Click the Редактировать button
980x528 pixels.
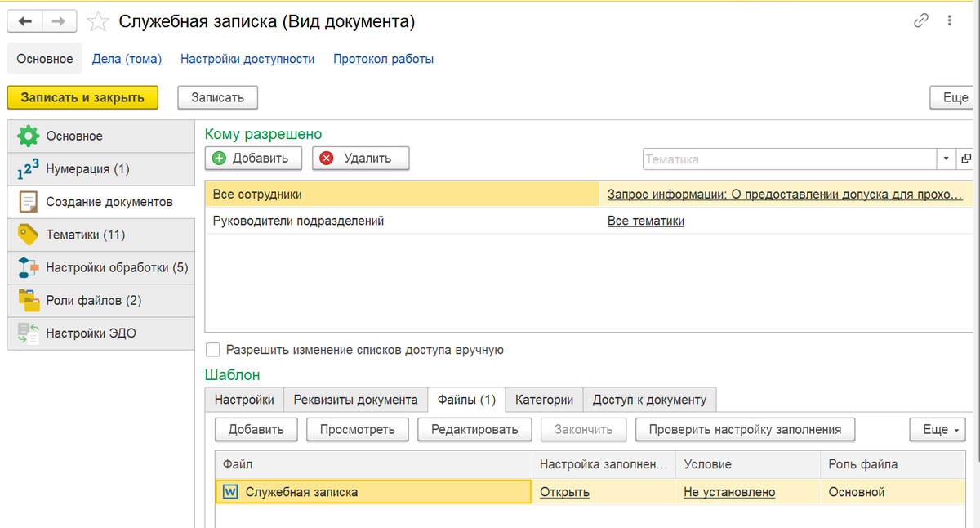point(474,429)
